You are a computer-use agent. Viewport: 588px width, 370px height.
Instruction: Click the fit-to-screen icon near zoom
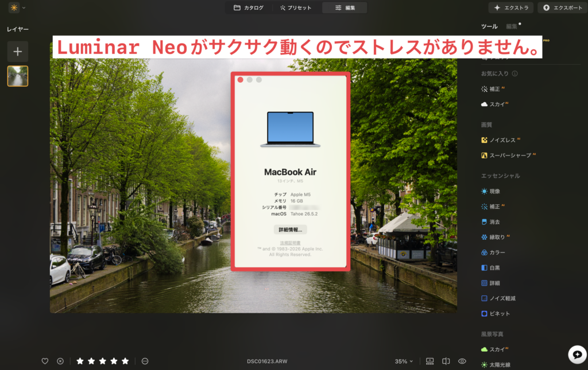coord(430,361)
